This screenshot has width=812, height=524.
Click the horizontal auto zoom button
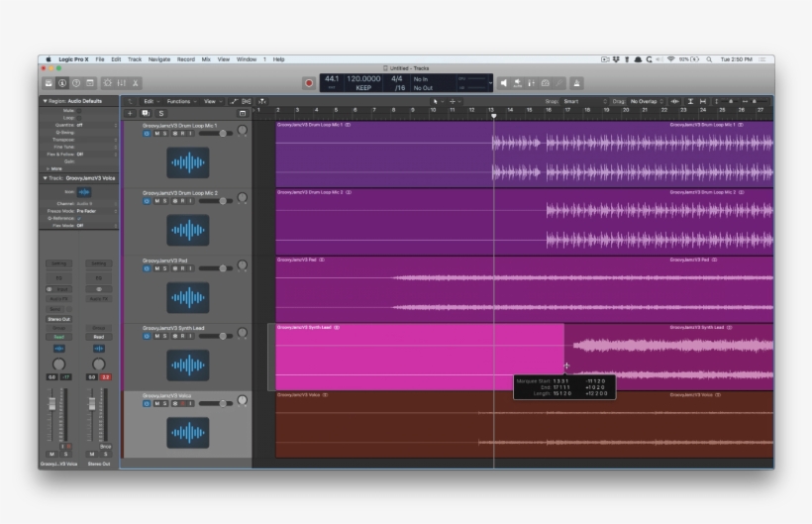[x=703, y=101]
